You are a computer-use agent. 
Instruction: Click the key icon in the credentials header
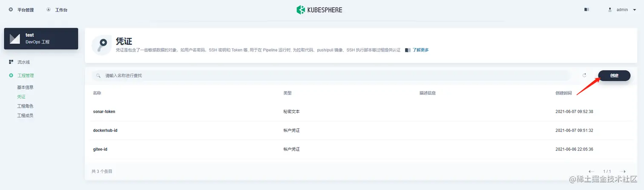pos(101,45)
